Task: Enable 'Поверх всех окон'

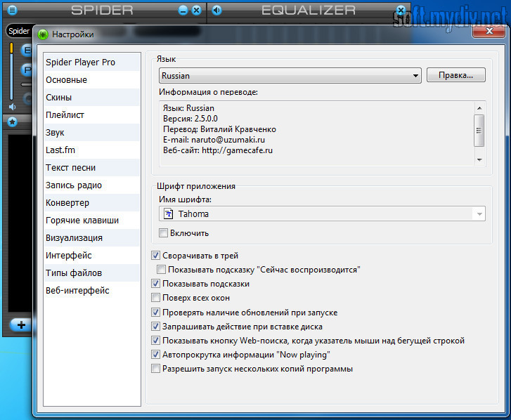Action: tap(156, 298)
